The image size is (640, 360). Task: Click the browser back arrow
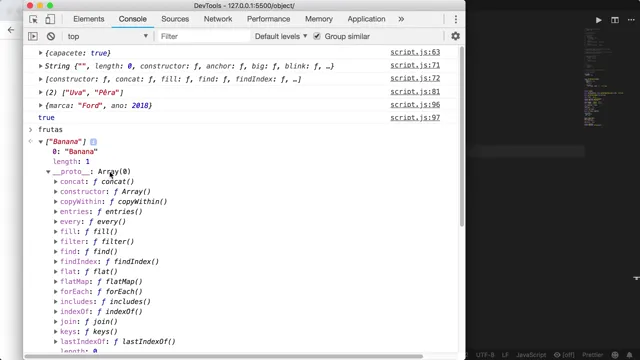coord(11,30)
